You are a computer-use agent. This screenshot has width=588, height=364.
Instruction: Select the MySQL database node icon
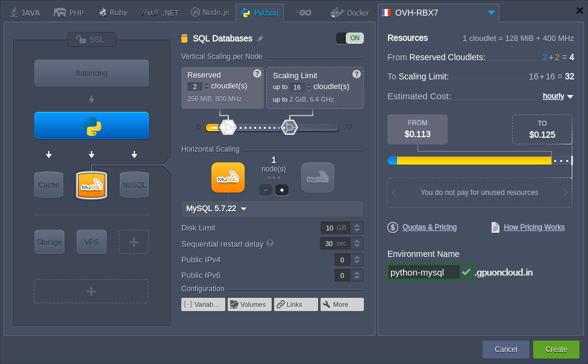[92, 185]
